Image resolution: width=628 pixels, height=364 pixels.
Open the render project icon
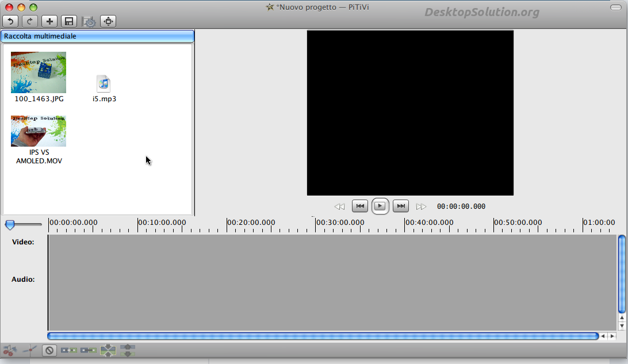coord(89,21)
